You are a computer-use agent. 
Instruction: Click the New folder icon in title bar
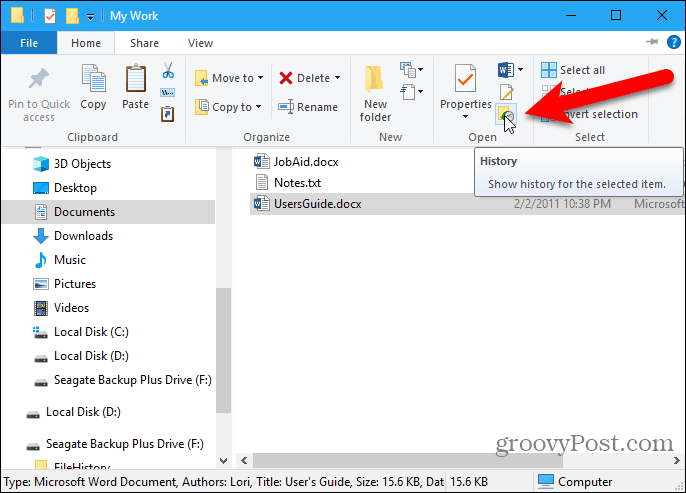click(72, 16)
